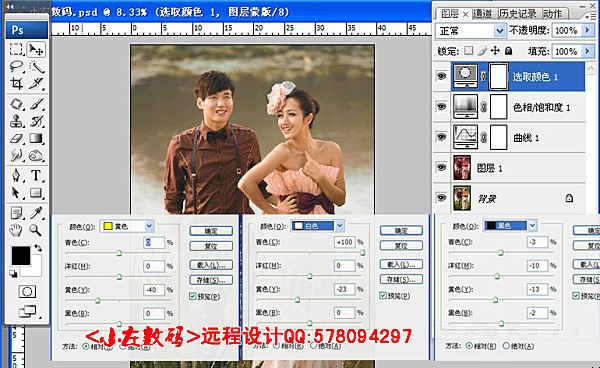600x368 pixels.
Task: Select the Lasso tool
Action: click(x=16, y=67)
